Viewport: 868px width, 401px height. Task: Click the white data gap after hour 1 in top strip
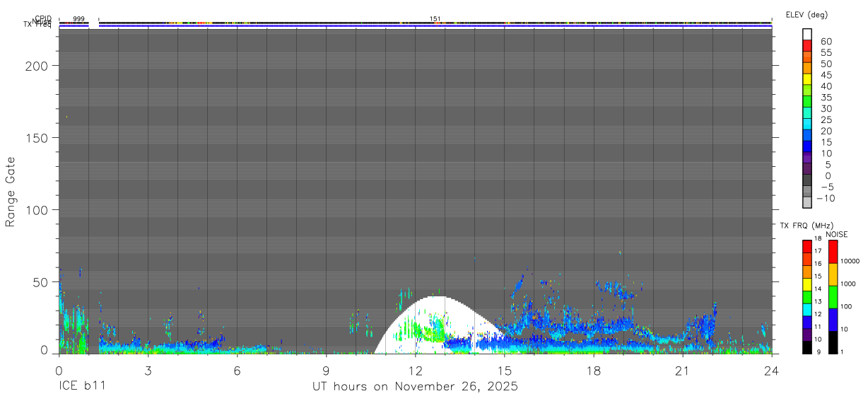point(93,25)
